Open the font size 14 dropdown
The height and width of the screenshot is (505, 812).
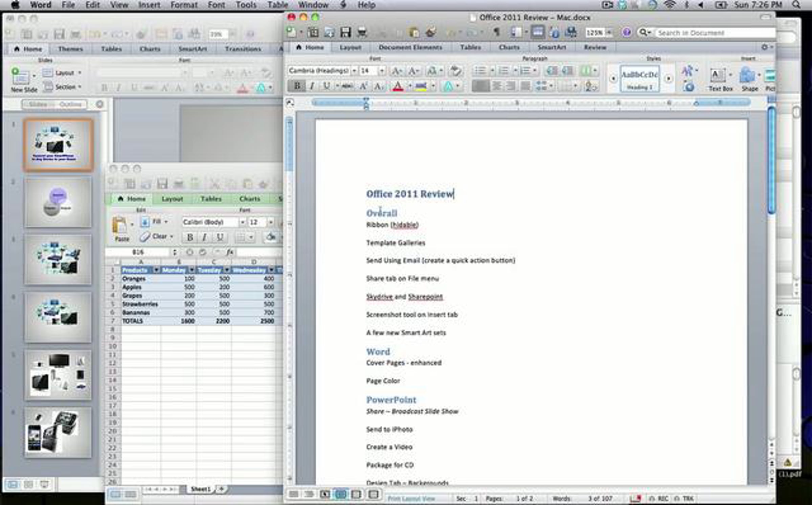(x=382, y=71)
